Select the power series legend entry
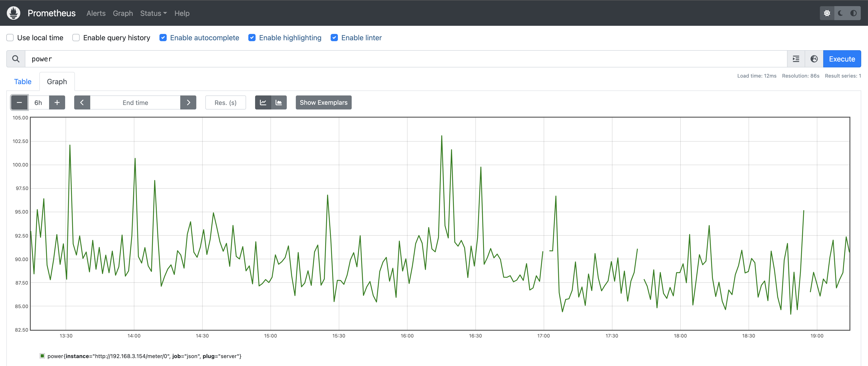This screenshot has width=868, height=366. [x=144, y=356]
